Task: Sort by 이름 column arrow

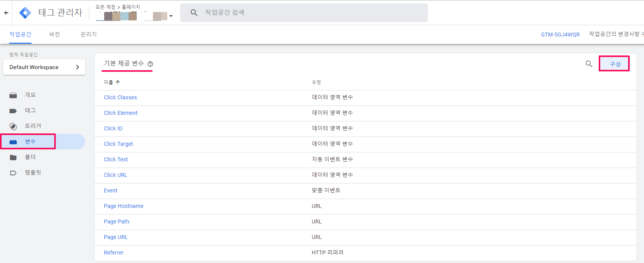Action: tap(118, 82)
